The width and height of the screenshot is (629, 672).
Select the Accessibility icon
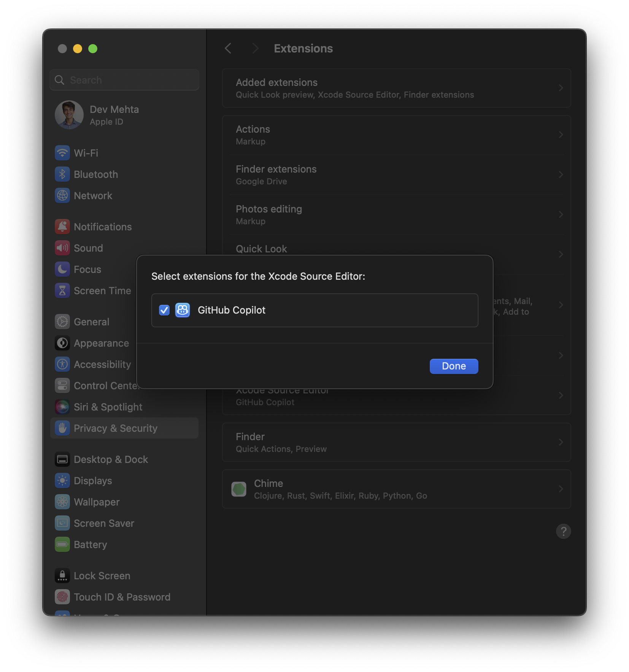point(62,364)
